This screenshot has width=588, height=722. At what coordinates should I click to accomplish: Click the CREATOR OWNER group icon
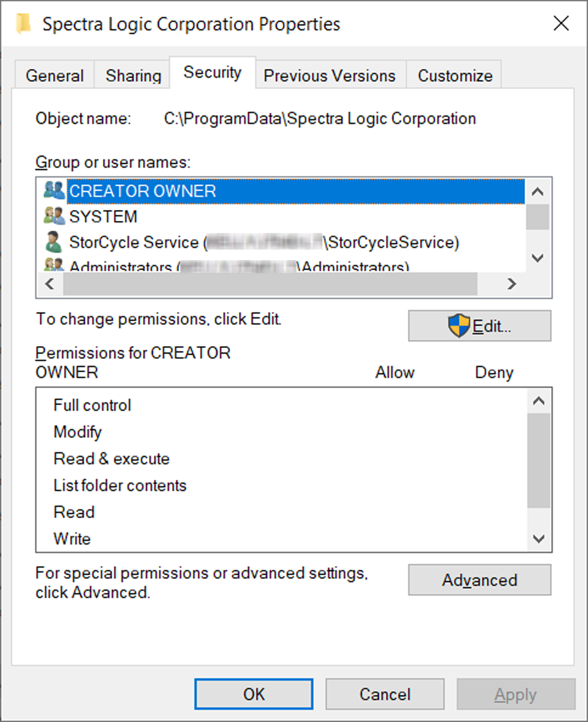click(54, 191)
